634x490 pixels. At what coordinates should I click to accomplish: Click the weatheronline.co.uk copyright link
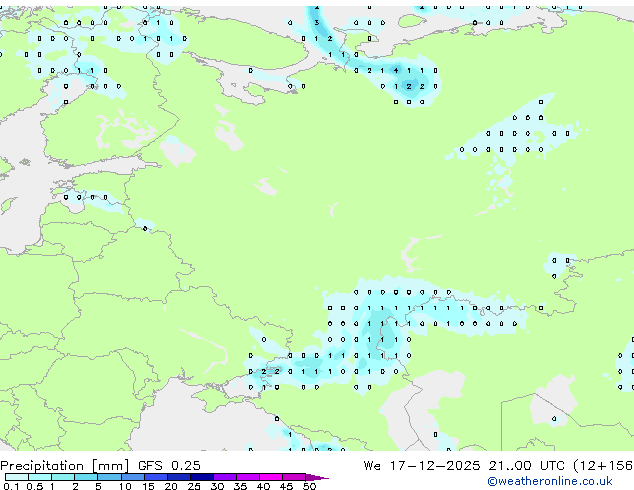(x=550, y=481)
